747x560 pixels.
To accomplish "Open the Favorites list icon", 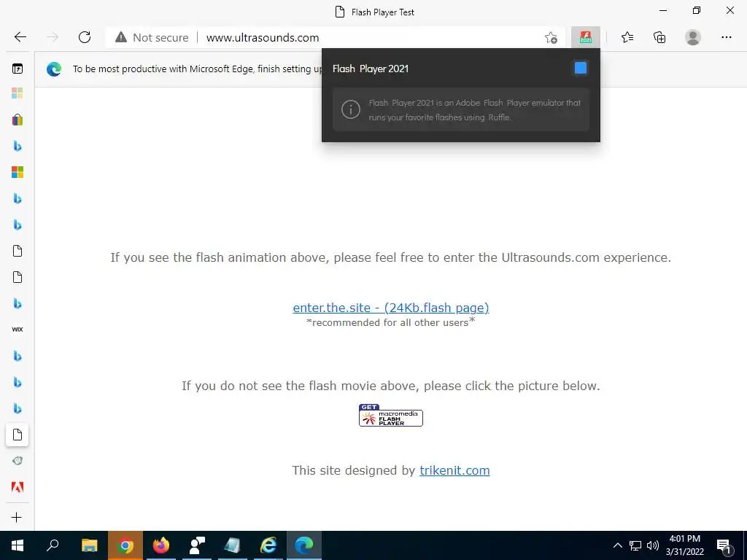I will pyautogui.click(x=627, y=37).
